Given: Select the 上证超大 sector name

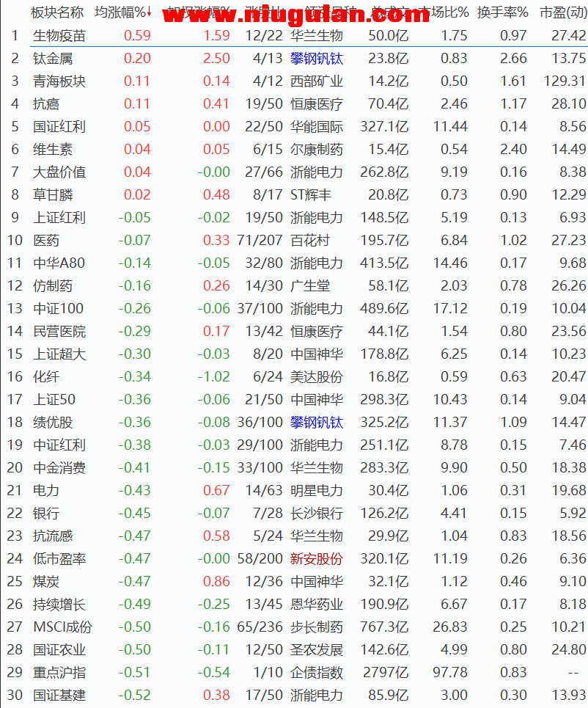Looking at the screenshot, I should (59, 354).
